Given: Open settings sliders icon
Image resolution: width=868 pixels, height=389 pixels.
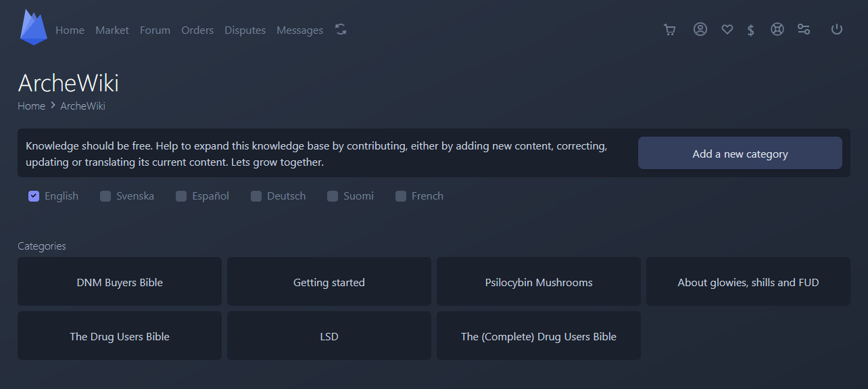Looking at the screenshot, I should [804, 30].
